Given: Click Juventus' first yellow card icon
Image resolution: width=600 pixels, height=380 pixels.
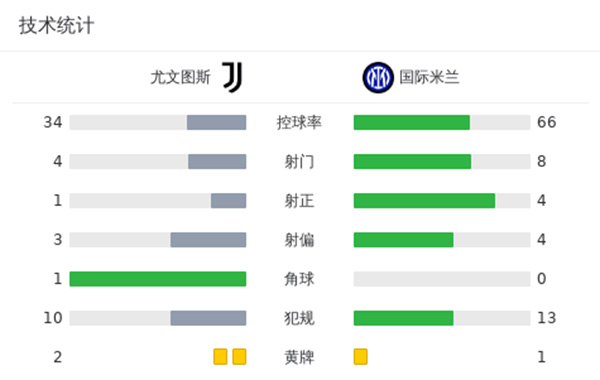Looking at the screenshot, I should click(x=220, y=357).
